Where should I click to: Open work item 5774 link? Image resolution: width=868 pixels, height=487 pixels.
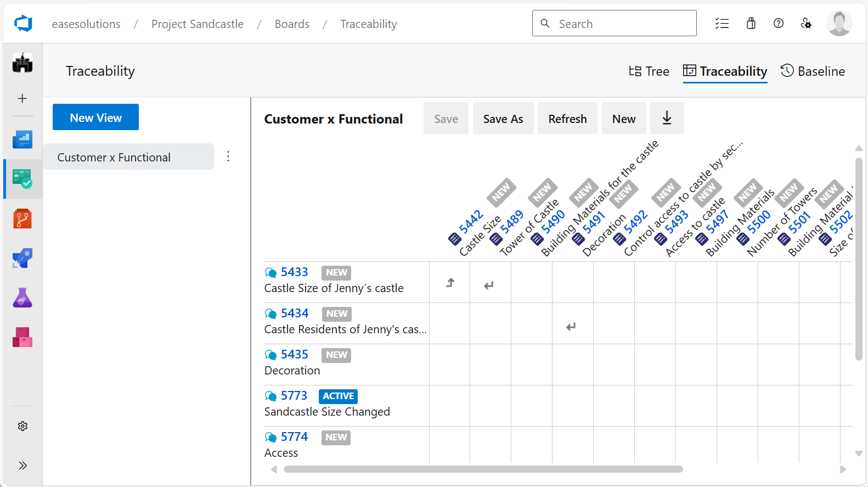pos(295,437)
